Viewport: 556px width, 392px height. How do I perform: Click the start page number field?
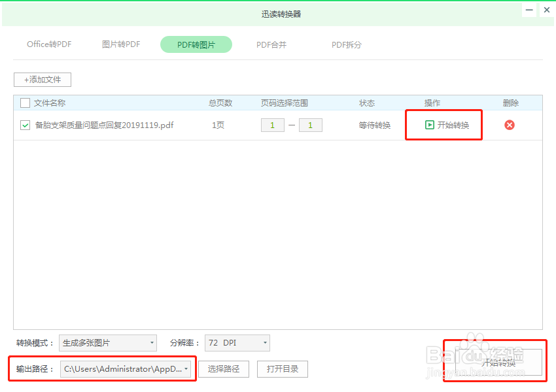[x=272, y=125]
